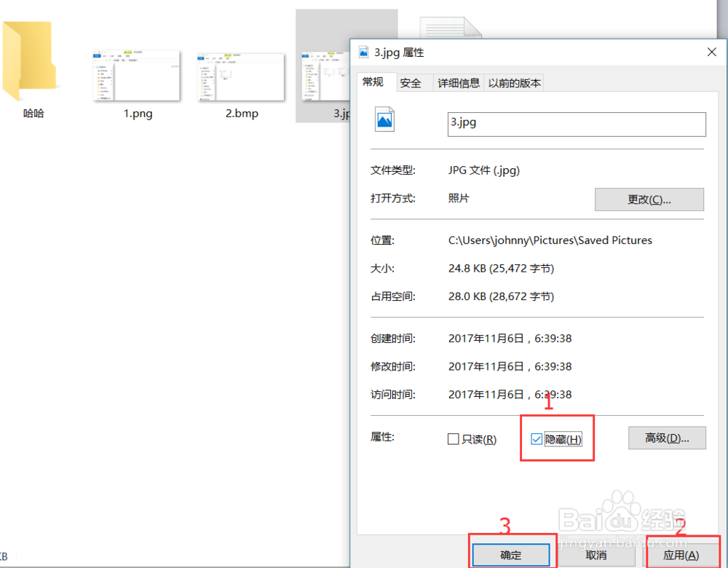This screenshot has height=568, width=728.
Task: Enable the 只读(R) checkbox
Action: [x=454, y=438]
